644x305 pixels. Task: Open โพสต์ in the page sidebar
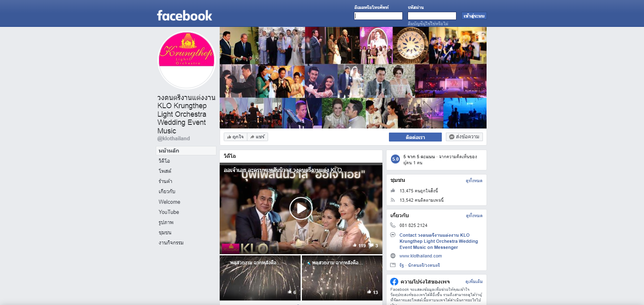coord(165,171)
